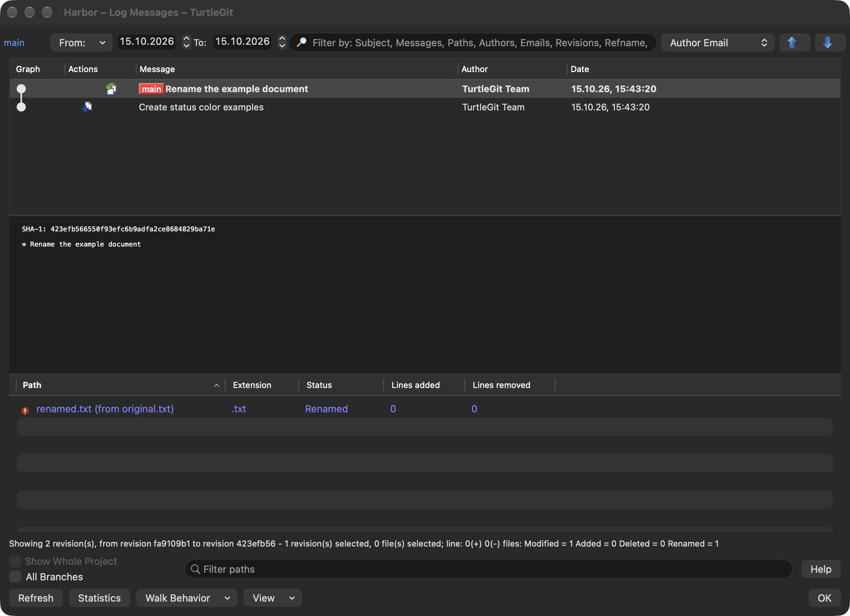Click the added-file action icon on second commit
The height and width of the screenshot is (616, 850).
(x=87, y=107)
